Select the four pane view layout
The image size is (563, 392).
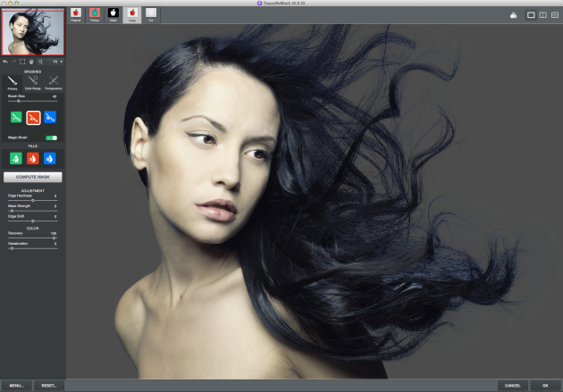(555, 15)
